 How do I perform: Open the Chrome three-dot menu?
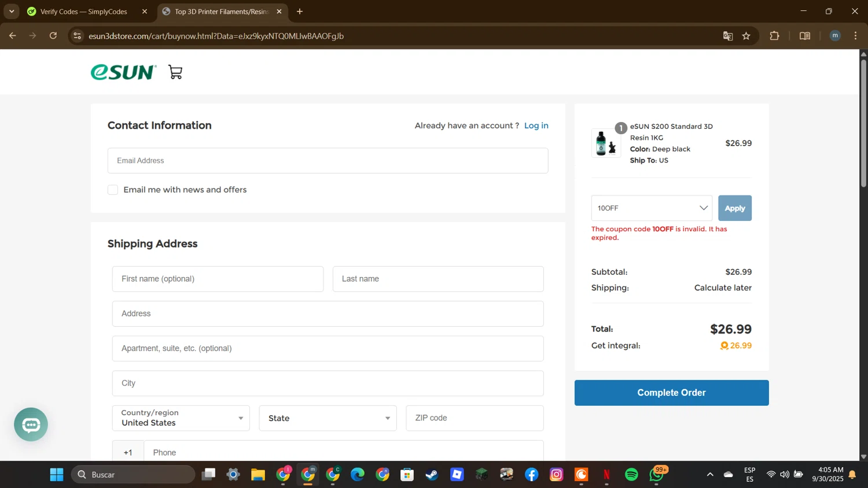(x=855, y=36)
